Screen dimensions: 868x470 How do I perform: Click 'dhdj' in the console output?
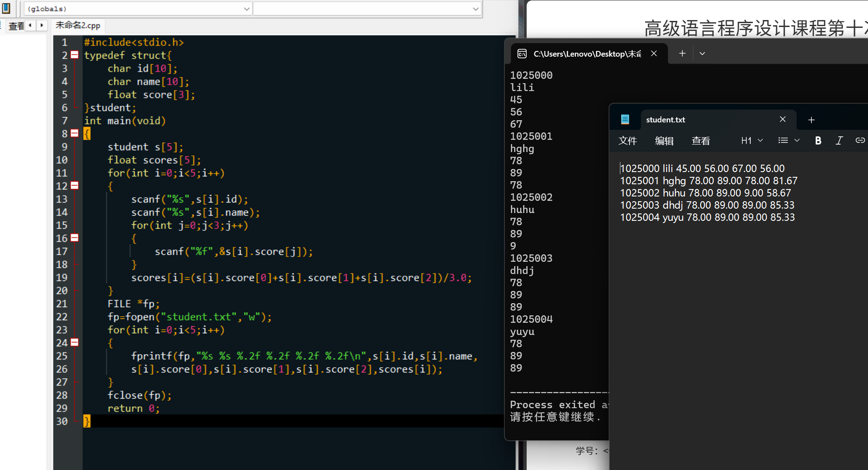[522, 271]
